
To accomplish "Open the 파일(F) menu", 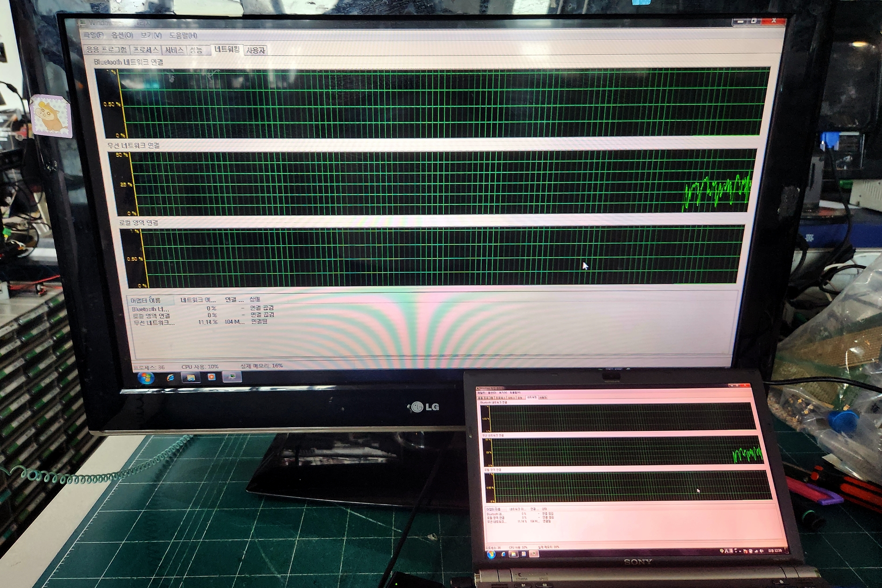I will tap(94, 35).
